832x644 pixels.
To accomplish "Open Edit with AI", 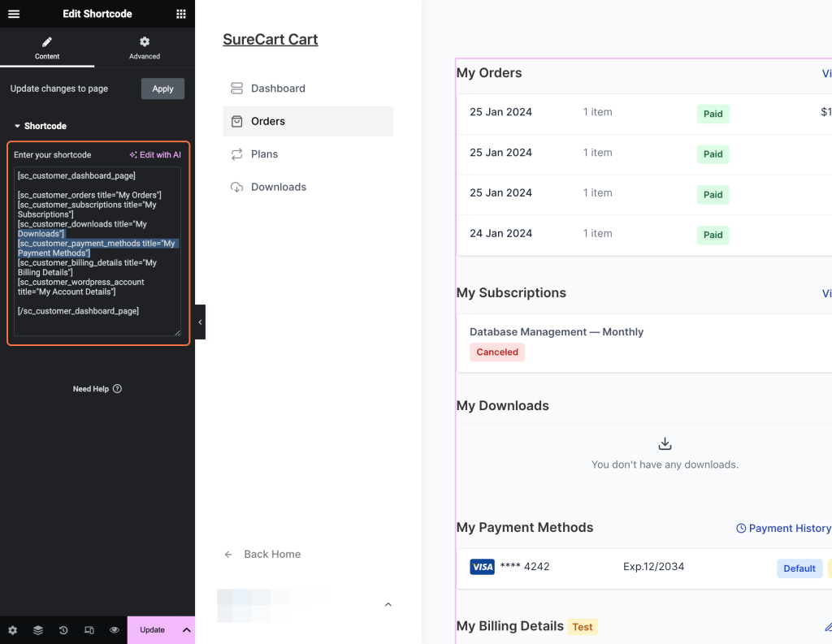I will (x=155, y=154).
